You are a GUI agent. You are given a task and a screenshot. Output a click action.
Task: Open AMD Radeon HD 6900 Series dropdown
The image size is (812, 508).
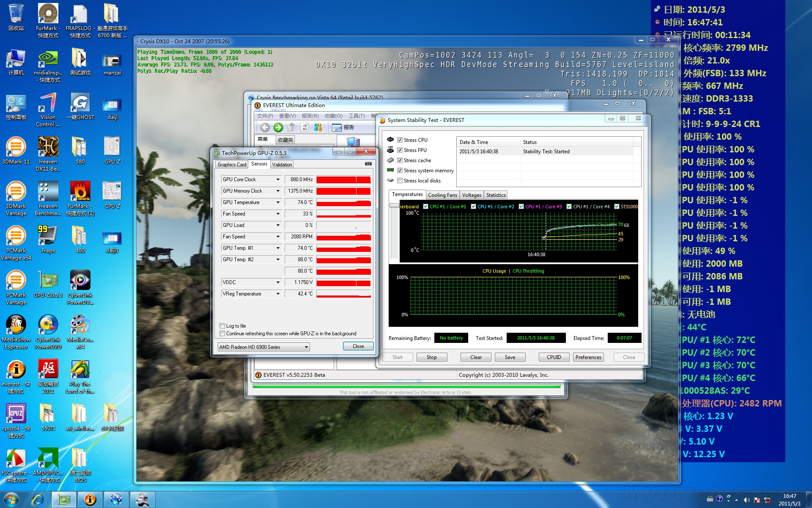tap(306, 347)
